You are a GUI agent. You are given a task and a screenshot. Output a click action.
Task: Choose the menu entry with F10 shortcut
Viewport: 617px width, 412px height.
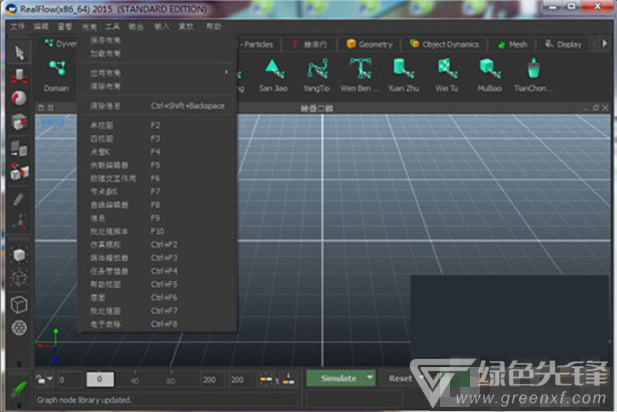click(158, 231)
